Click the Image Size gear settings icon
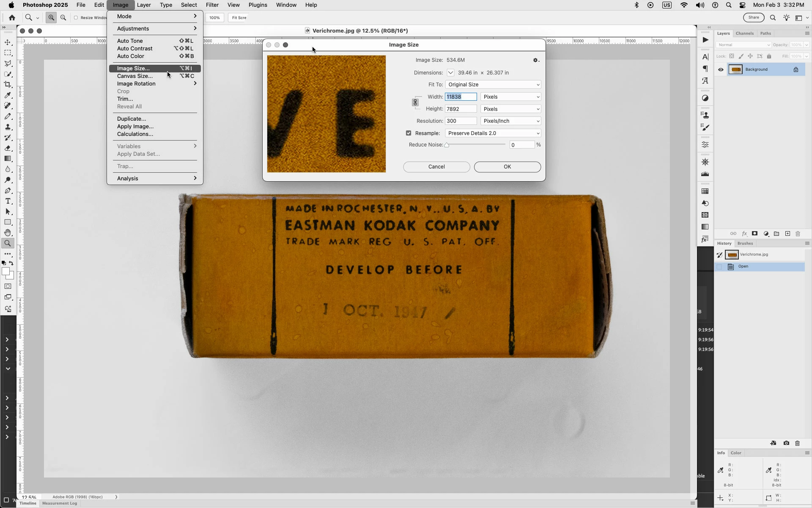The width and height of the screenshot is (812, 508). (536, 61)
